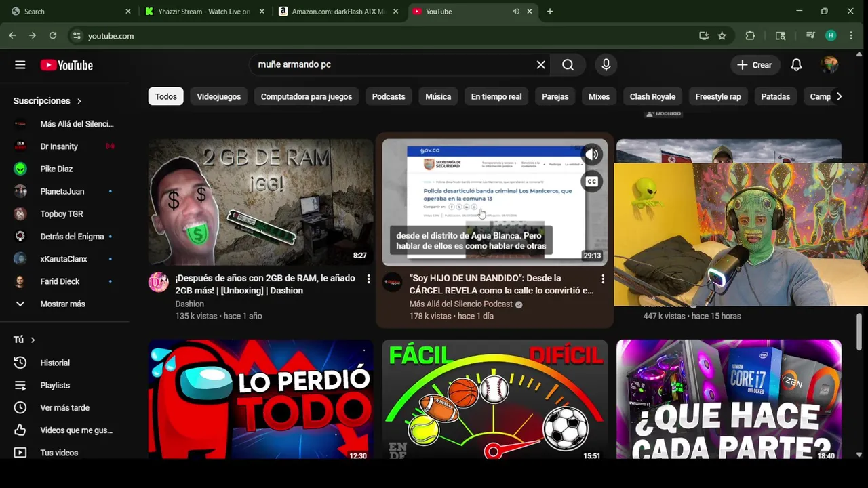Select the Freestyle rap chip
This screenshot has width=868, height=488.
717,96
